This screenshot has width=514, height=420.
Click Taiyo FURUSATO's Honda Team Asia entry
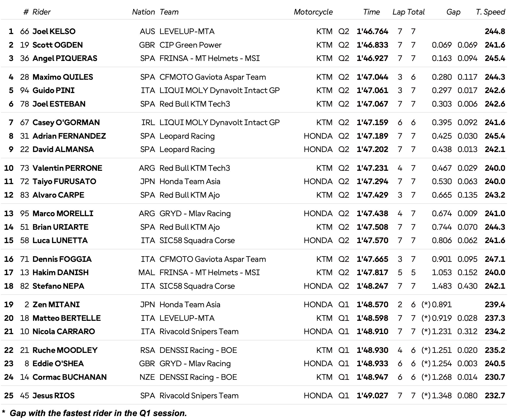point(190,181)
